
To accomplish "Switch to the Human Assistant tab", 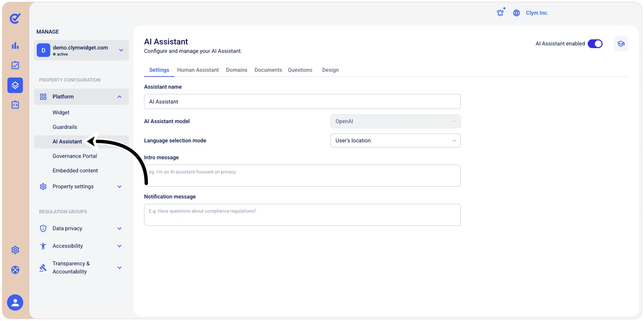I will pyautogui.click(x=198, y=70).
